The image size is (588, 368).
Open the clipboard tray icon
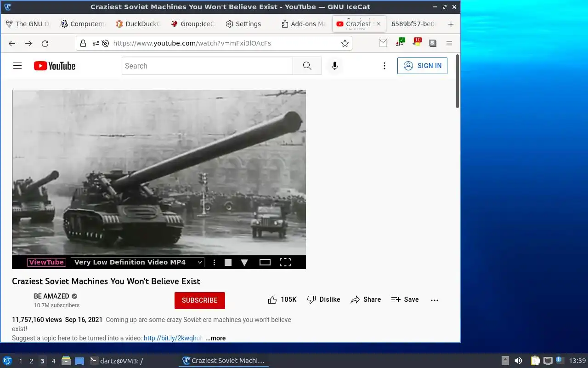coord(536,361)
